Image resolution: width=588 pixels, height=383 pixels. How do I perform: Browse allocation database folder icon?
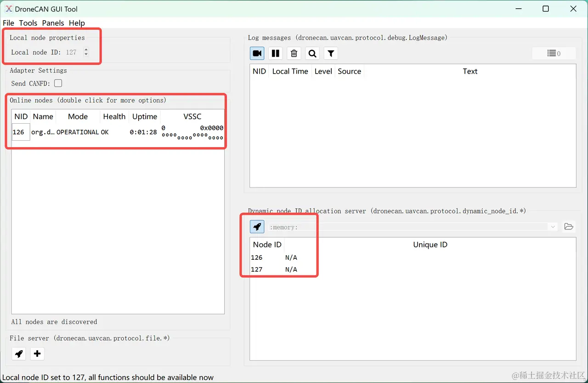569,227
